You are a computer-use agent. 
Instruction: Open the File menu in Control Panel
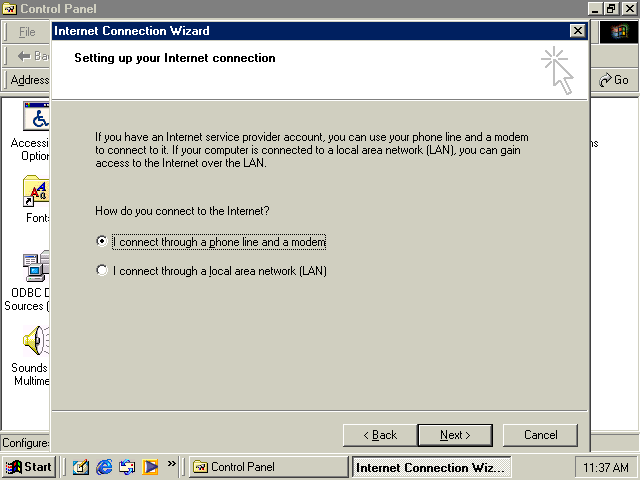pos(27,32)
